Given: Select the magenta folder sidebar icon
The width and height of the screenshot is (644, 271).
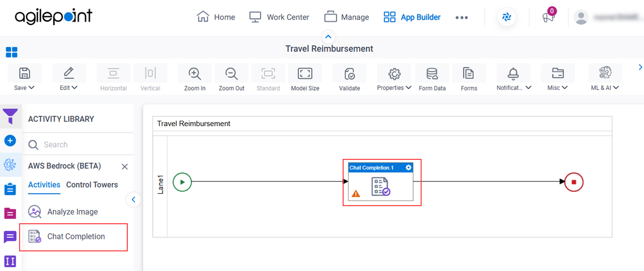Looking at the screenshot, I should 10,213.
